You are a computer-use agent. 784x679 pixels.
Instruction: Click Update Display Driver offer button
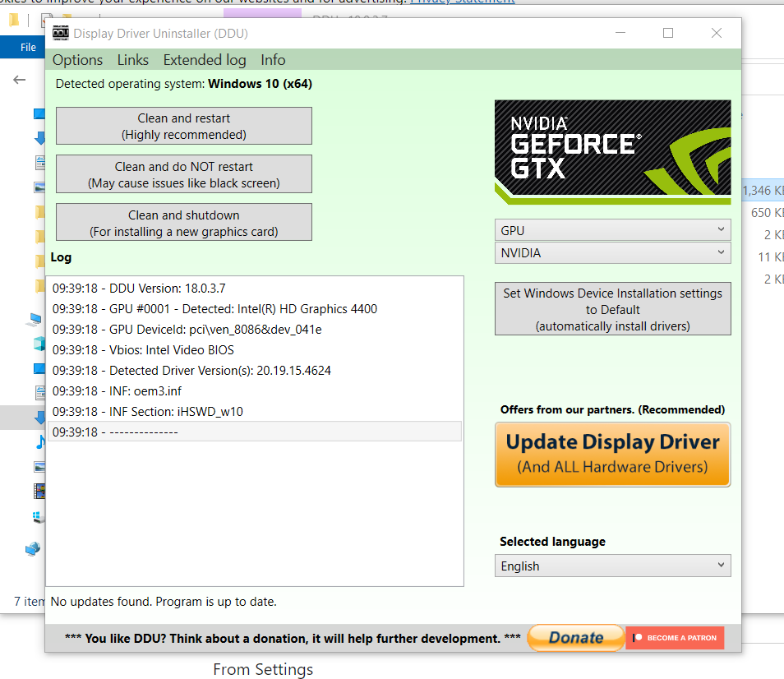click(x=612, y=455)
